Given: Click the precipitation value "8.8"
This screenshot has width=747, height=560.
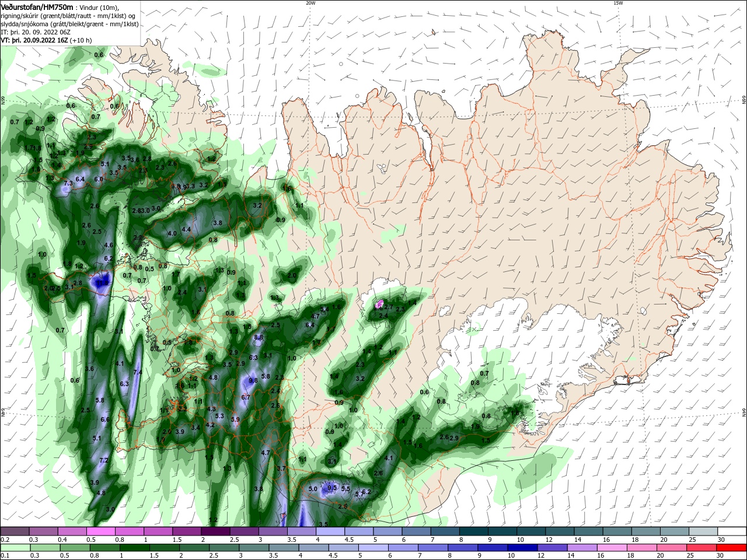Looking at the screenshot, I should click(259, 337).
